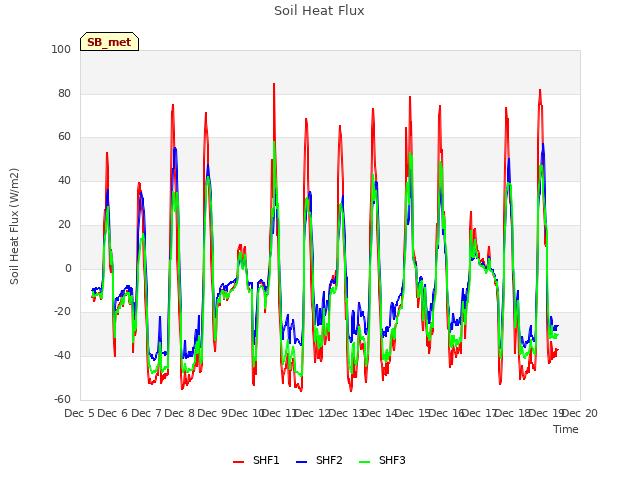Click the 80 y-axis tick label

(64, 93)
